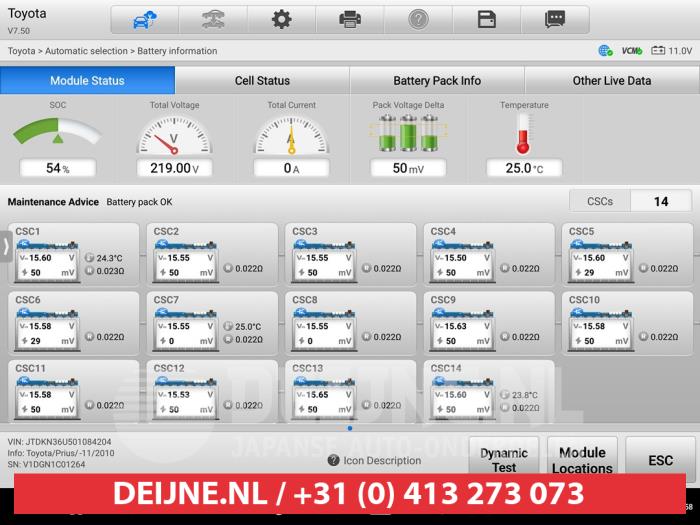
Task: Click CSC12 voltage value 15.53
Action: point(178,395)
